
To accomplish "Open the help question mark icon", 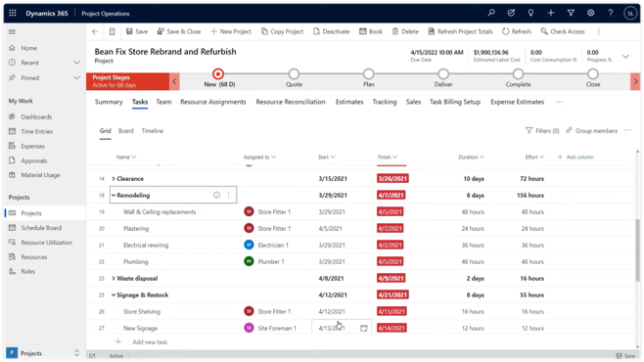I will point(611,13).
